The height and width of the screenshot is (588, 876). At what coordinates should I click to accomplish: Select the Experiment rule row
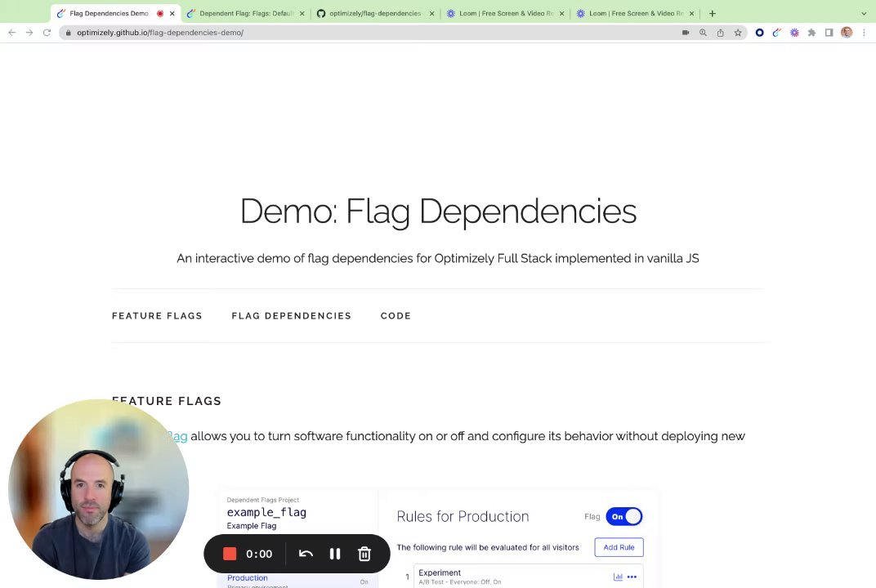pyautogui.click(x=529, y=576)
